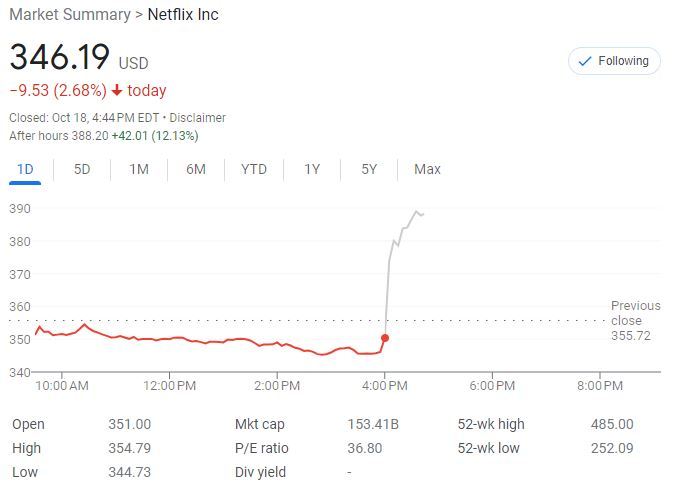The height and width of the screenshot is (489, 690).
Task: Click the red down arrow icon
Action: (117, 91)
